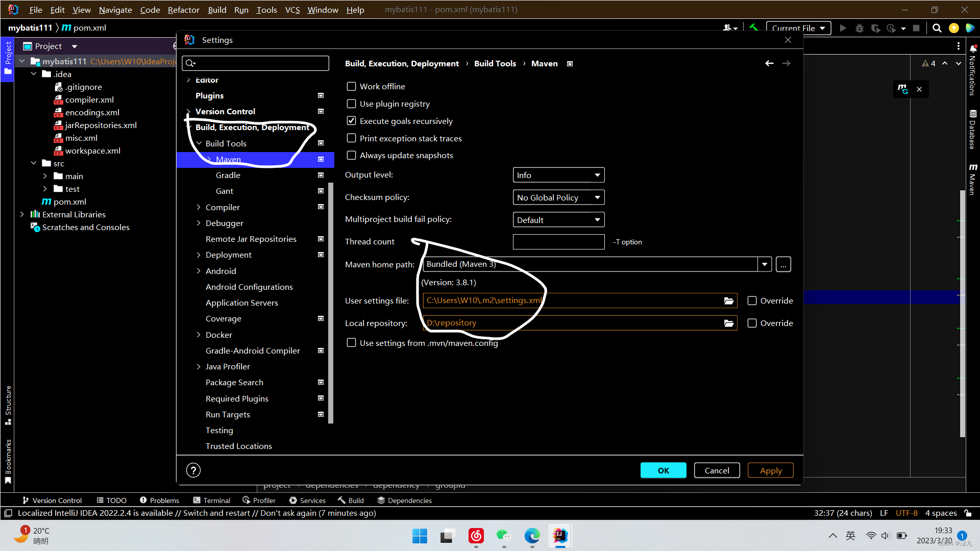Toggle Override for user settings file
The width and height of the screenshot is (980, 551).
[752, 301]
